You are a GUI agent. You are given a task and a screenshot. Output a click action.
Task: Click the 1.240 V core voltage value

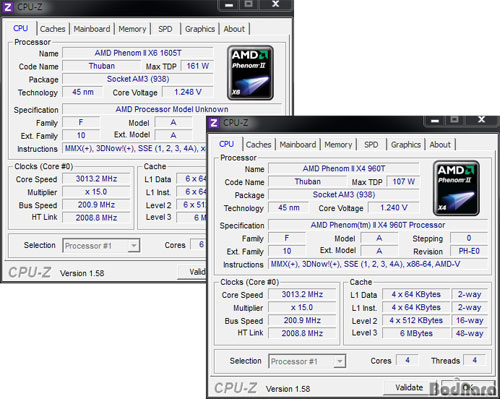pyautogui.click(x=393, y=208)
